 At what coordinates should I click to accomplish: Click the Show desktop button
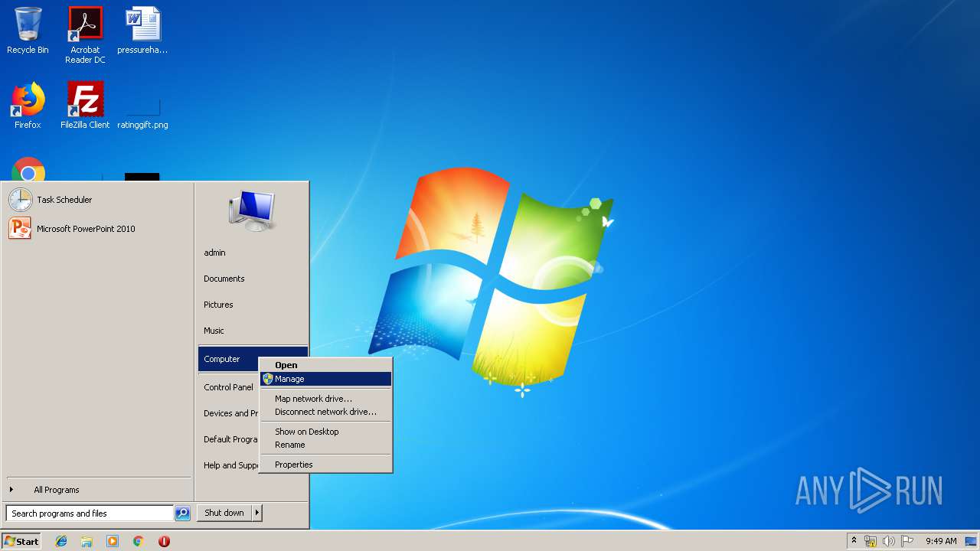972,541
